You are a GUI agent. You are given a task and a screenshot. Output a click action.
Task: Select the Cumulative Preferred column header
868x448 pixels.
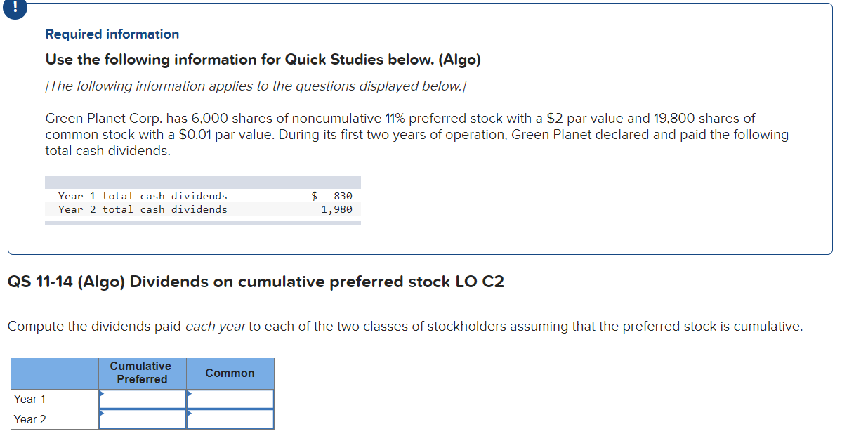141,373
